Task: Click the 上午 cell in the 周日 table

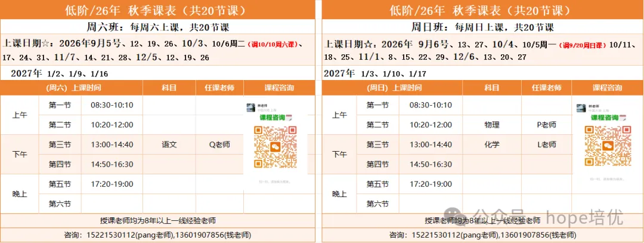Action: click(x=339, y=115)
